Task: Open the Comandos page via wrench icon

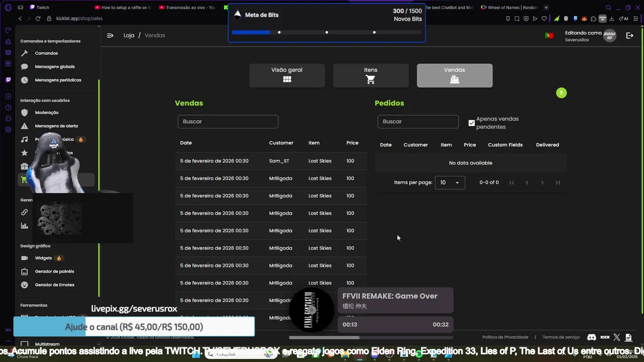Action: click(24, 53)
